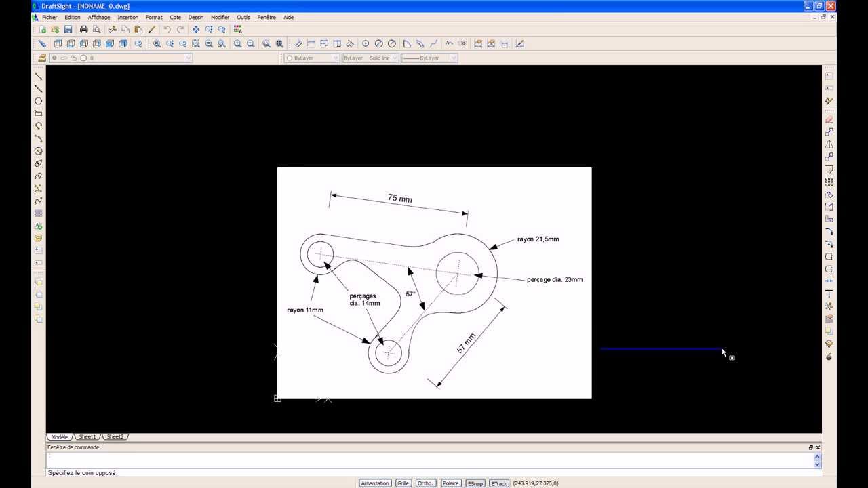Screen dimensions: 868x488
Task: Select the Hatch tool in left toolbar
Action: [39, 213]
